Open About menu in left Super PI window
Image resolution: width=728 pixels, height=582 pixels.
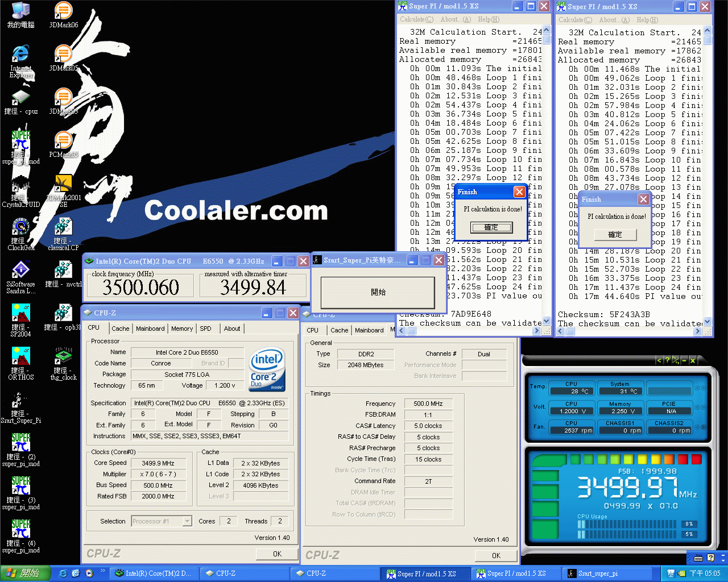(x=456, y=19)
